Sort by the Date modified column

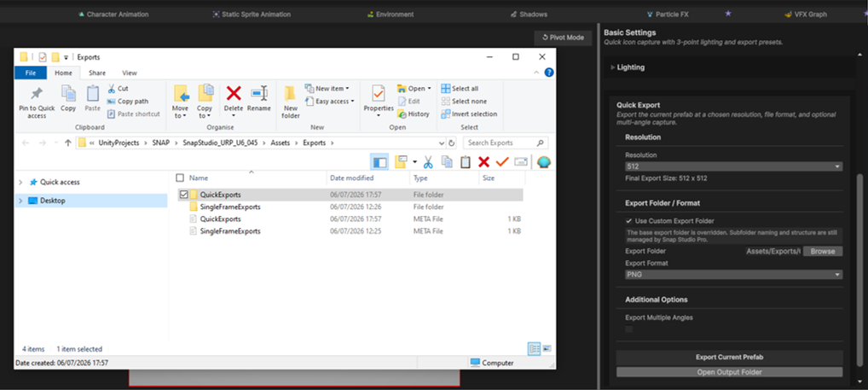368,178
